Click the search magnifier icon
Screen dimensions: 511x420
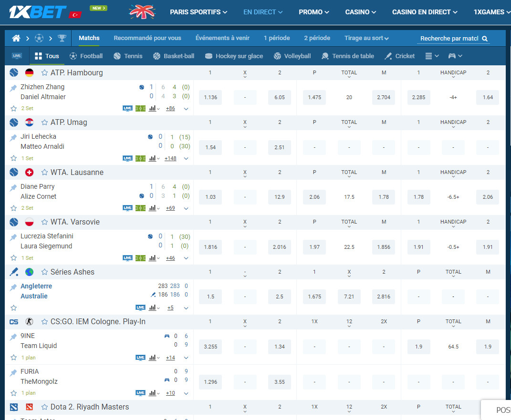(x=485, y=39)
